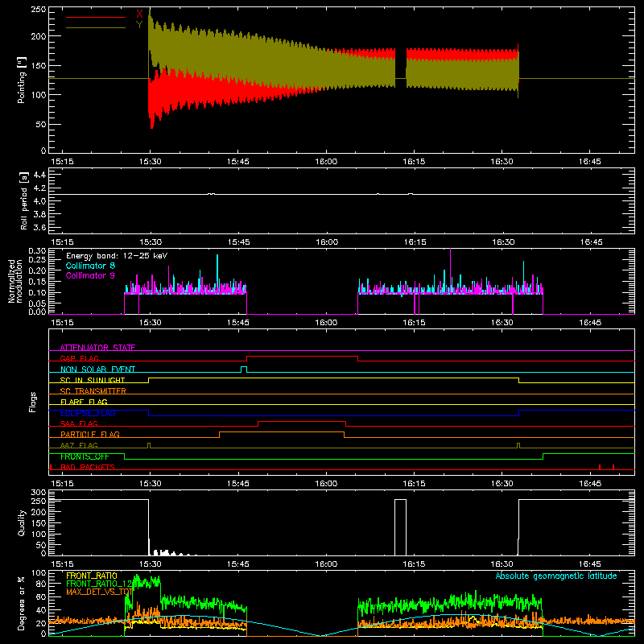Click the yellow FRONT_RATIO legend entry
The width and height of the screenshot is (644, 644).
pos(92,576)
